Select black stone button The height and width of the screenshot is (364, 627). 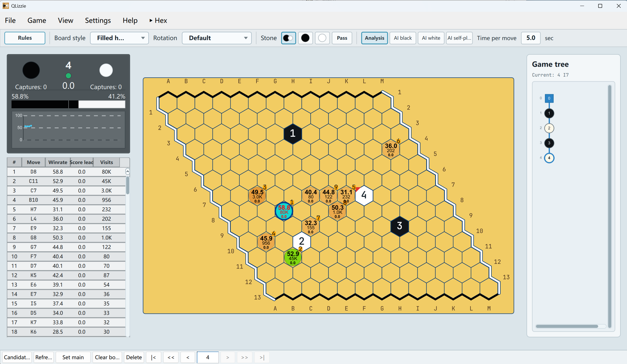pos(305,38)
